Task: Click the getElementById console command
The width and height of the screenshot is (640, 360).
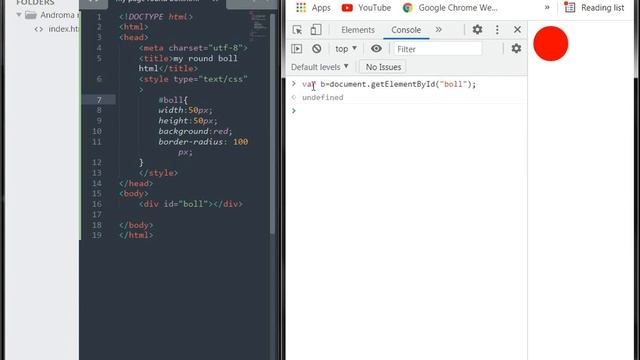Action: 389,84
